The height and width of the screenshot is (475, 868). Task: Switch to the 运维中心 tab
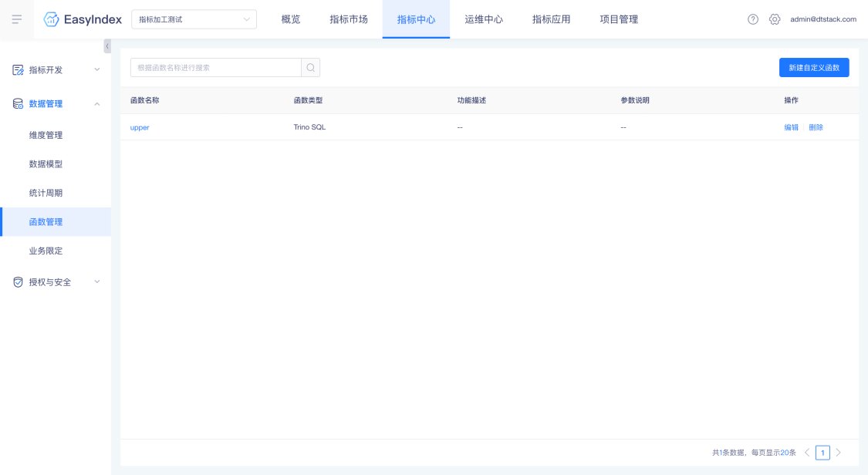coord(484,19)
